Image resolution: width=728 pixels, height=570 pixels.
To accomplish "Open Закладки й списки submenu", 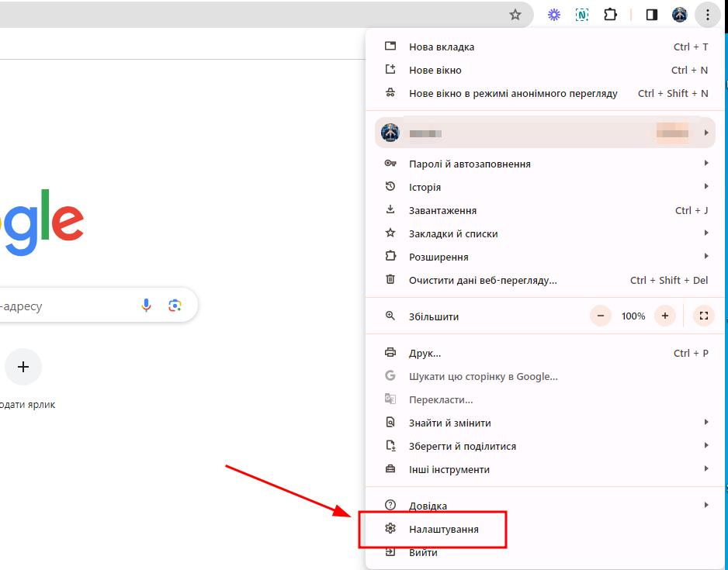I will pos(546,233).
